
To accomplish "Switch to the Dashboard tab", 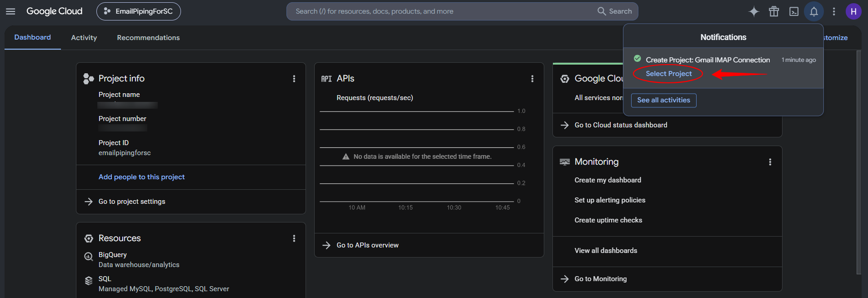I will point(33,37).
